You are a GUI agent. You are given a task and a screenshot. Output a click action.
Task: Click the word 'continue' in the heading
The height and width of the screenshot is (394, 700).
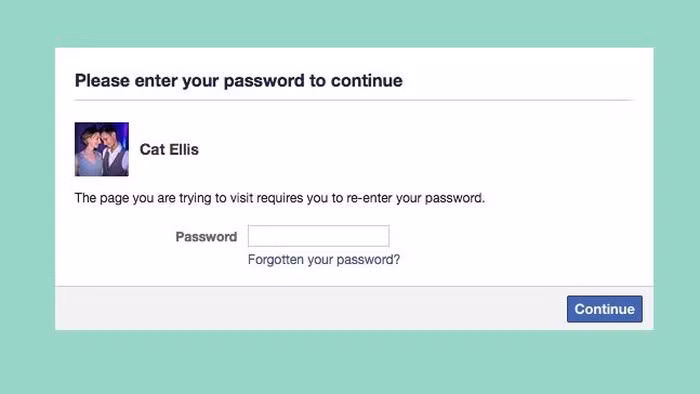367,81
